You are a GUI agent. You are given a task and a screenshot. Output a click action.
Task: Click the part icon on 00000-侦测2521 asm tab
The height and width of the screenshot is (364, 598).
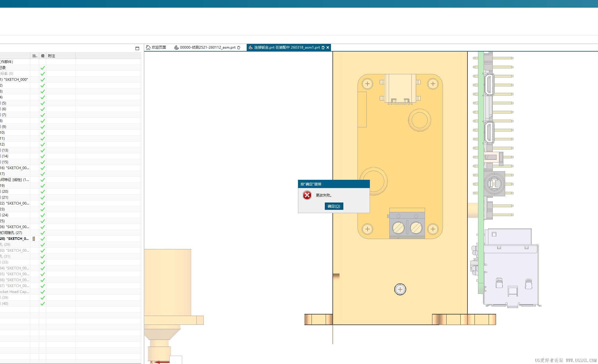(x=176, y=47)
